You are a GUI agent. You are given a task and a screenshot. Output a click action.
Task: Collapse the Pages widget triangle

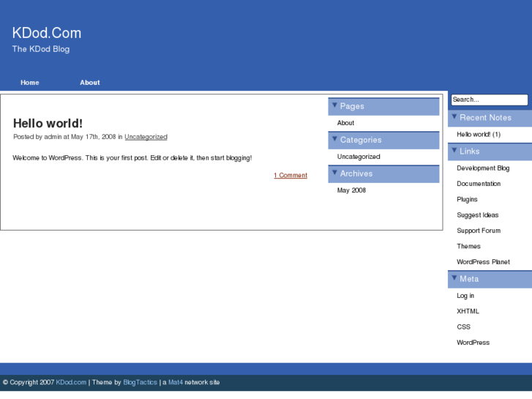click(x=334, y=105)
